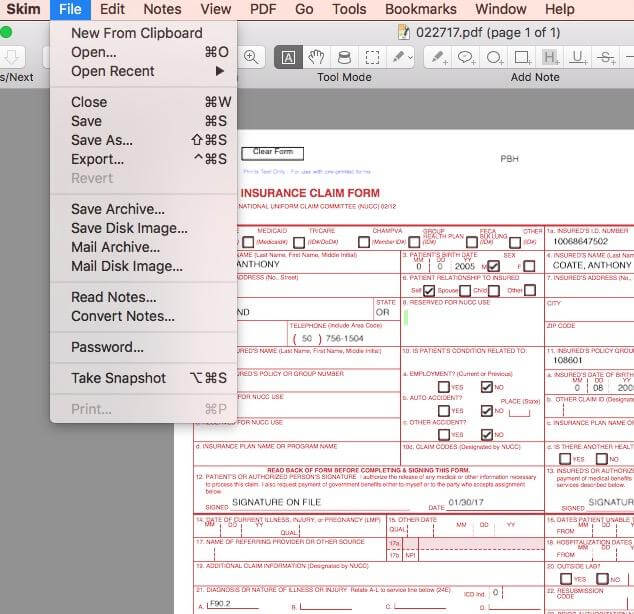Select the Text tool mode icon
This screenshot has height=614, width=634.
tap(288, 57)
